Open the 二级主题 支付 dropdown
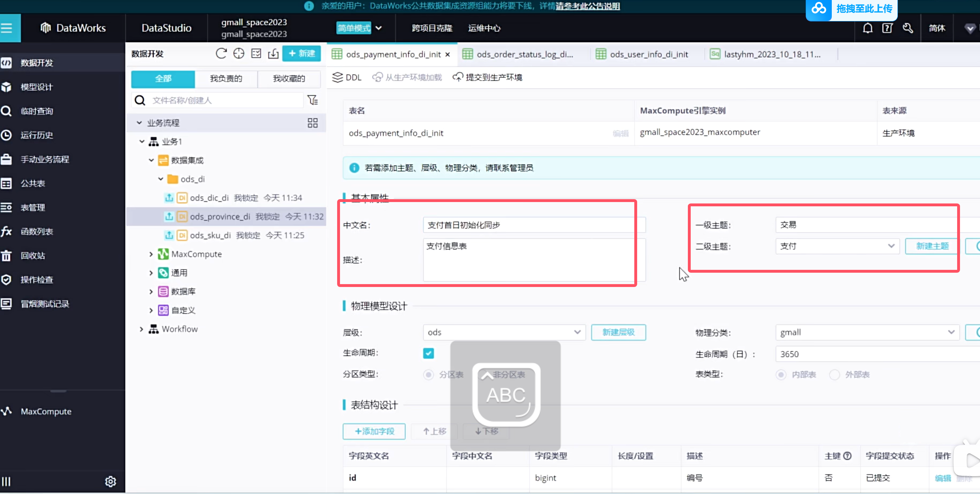 (x=837, y=246)
